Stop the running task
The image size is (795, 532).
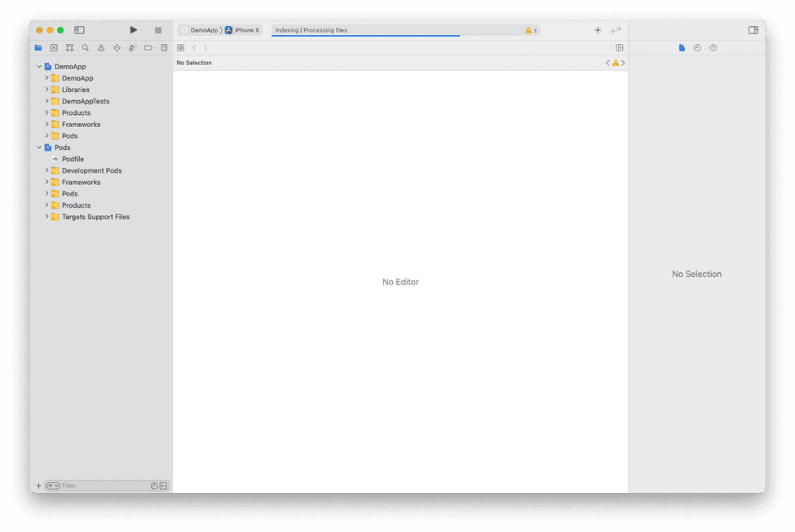(157, 29)
